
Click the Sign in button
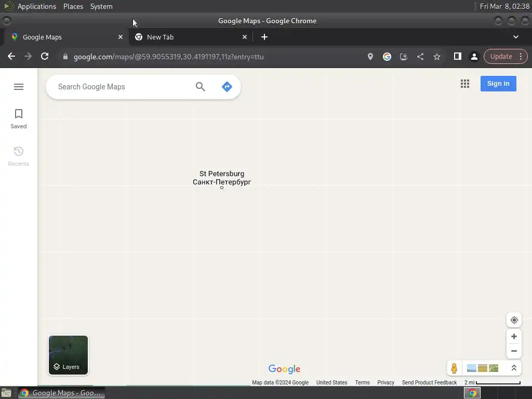click(x=498, y=84)
